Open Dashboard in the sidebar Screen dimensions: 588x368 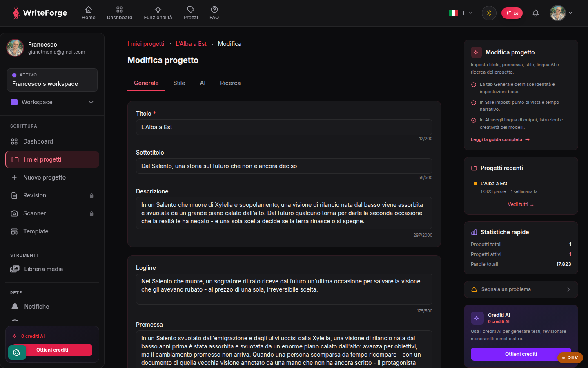(x=52, y=141)
